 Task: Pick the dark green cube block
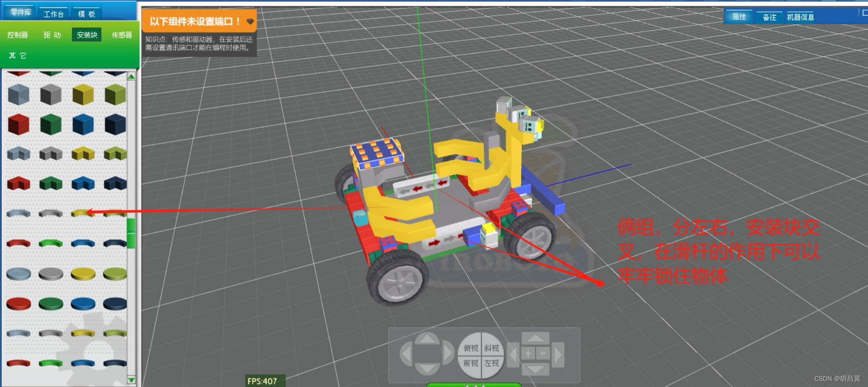pyautogui.click(x=51, y=124)
